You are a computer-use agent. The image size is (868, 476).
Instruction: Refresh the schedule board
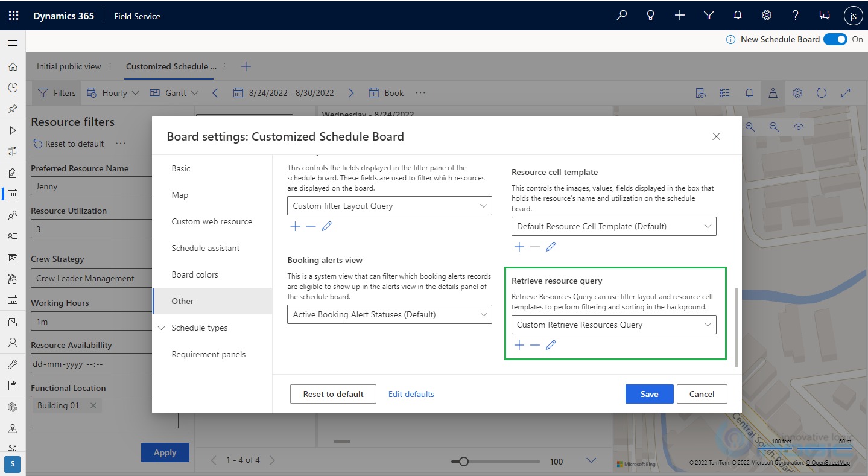click(x=822, y=92)
